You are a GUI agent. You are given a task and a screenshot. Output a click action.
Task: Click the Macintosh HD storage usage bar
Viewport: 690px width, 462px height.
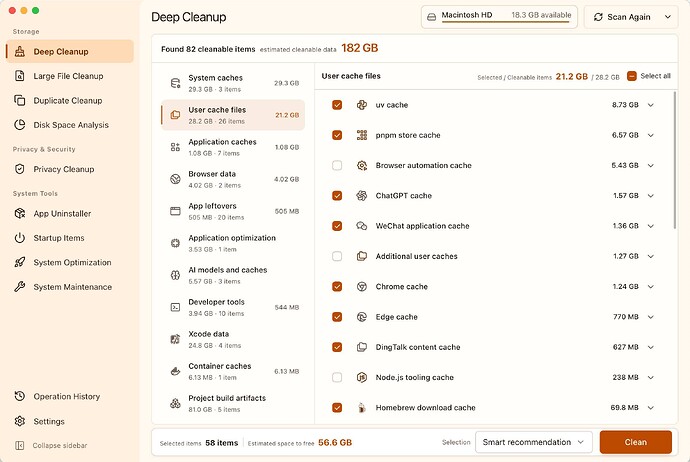click(x=505, y=21)
